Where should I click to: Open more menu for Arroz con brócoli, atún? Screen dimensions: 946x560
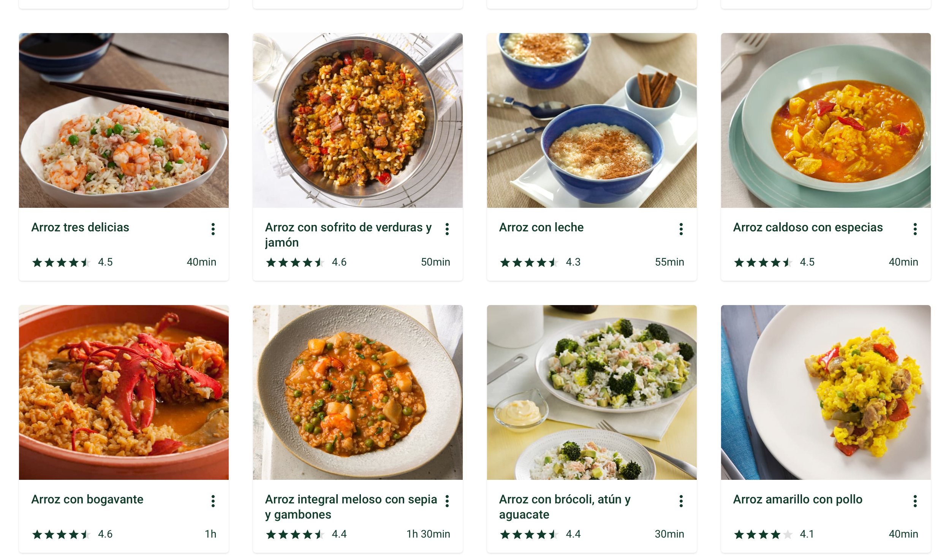pos(681,501)
